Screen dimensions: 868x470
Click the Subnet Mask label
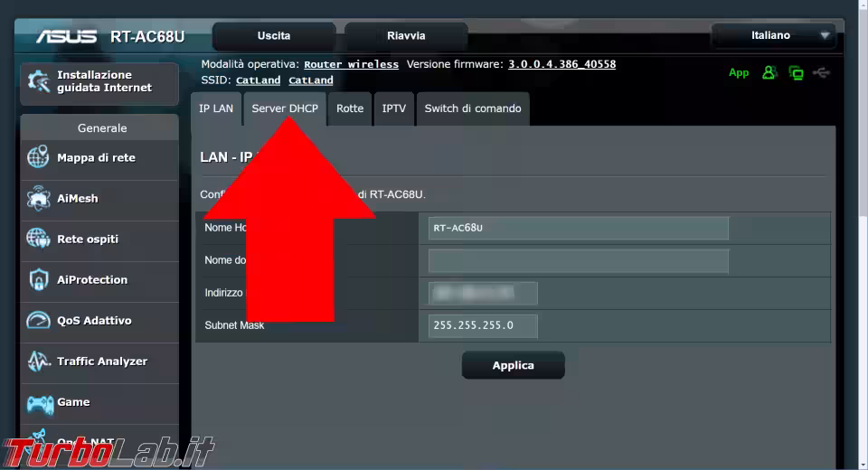click(x=234, y=325)
